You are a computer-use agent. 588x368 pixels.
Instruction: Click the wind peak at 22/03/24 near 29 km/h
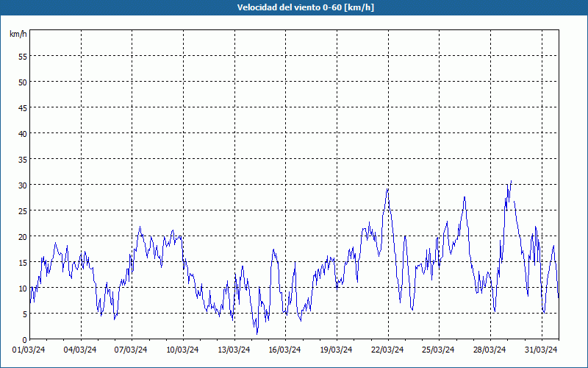[387, 189]
